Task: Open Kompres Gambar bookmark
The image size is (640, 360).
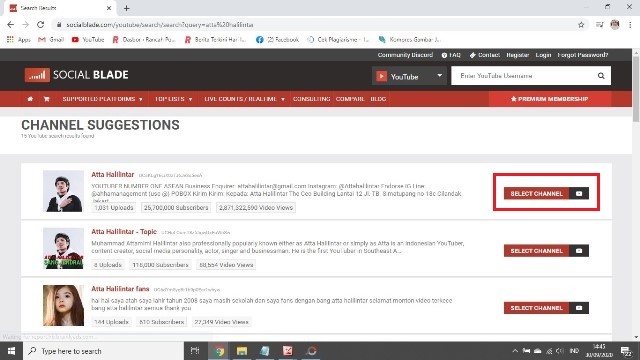Action: tap(409, 40)
